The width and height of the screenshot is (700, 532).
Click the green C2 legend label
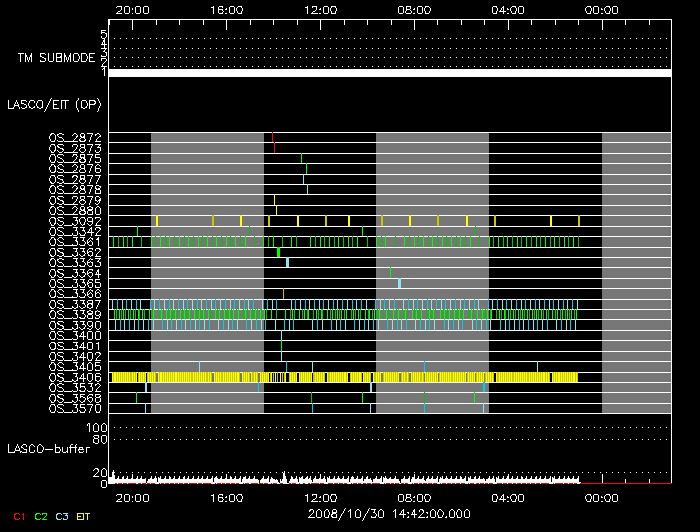tap(41, 516)
